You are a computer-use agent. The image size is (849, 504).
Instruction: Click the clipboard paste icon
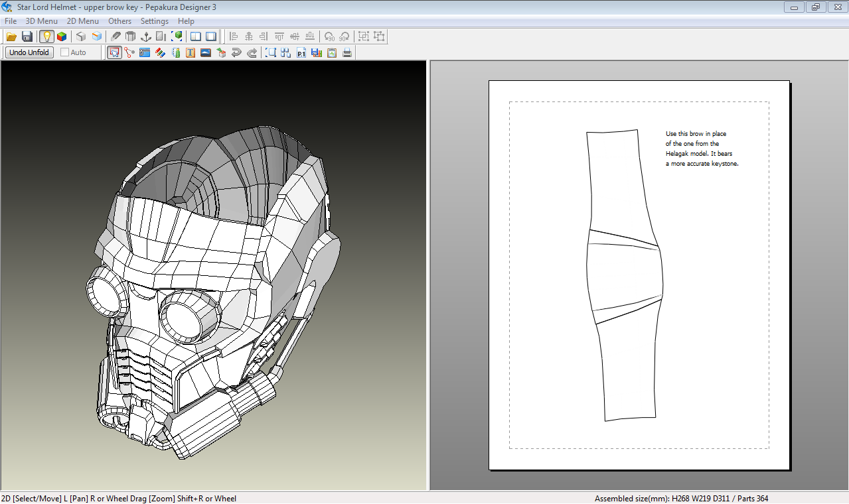tap(332, 52)
